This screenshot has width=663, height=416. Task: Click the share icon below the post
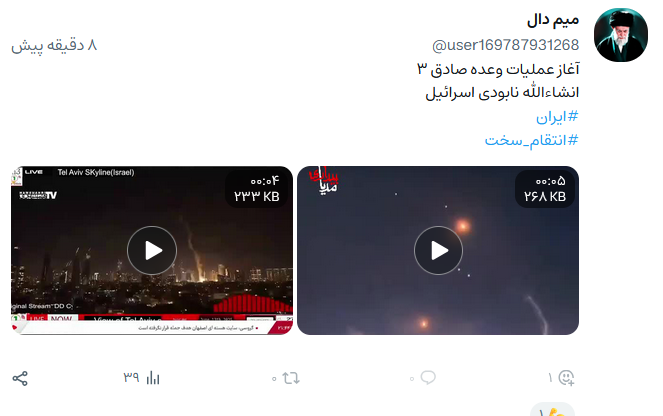(x=20, y=378)
